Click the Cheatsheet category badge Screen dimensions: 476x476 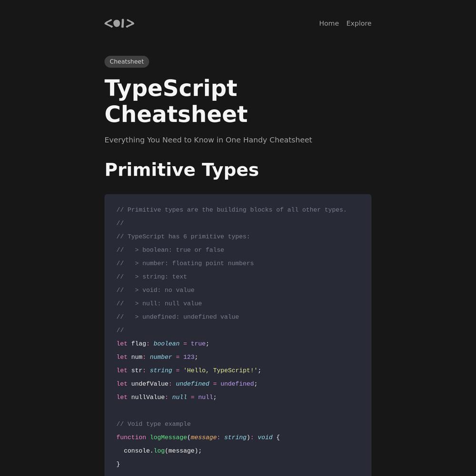[x=127, y=61]
